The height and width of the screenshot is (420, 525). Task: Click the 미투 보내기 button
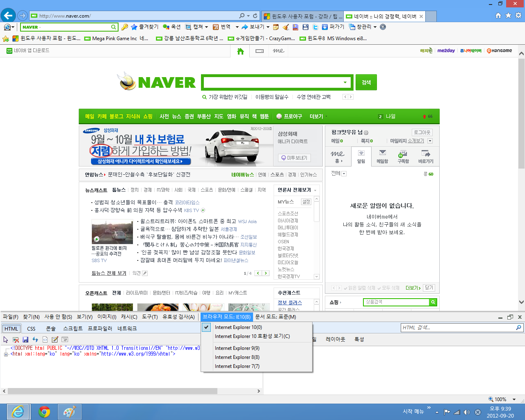[x=294, y=158]
